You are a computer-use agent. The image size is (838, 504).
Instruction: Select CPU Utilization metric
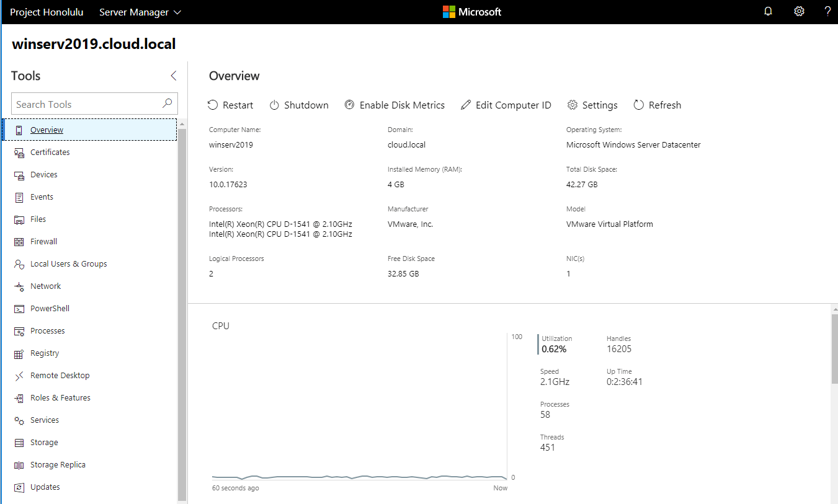(556, 344)
